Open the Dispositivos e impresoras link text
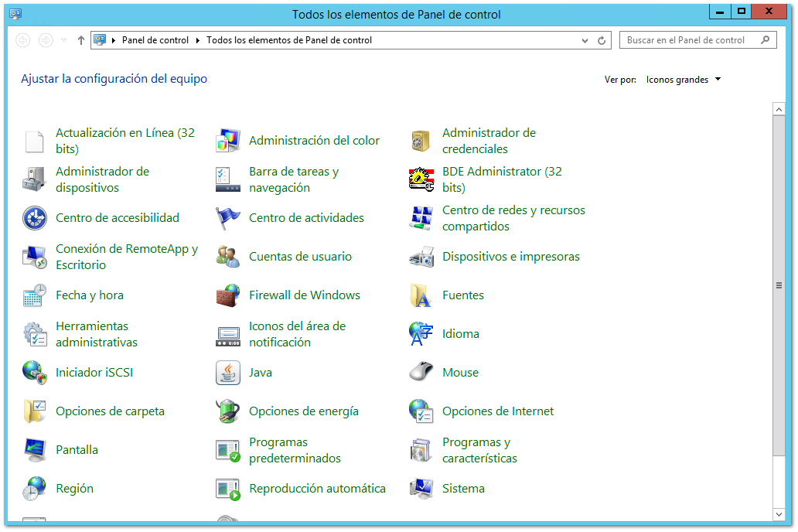 coord(511,257)
